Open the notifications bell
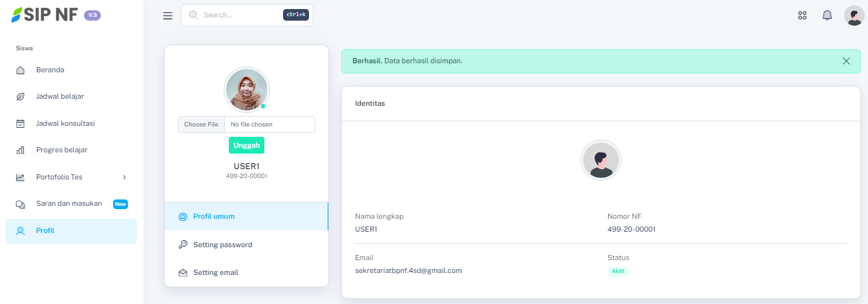 (827, 15)
